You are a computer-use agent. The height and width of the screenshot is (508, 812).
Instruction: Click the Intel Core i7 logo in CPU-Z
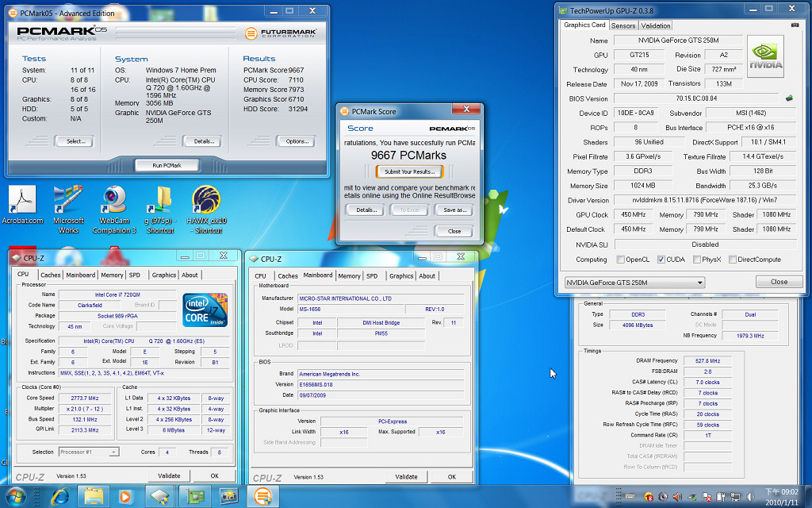205,310
